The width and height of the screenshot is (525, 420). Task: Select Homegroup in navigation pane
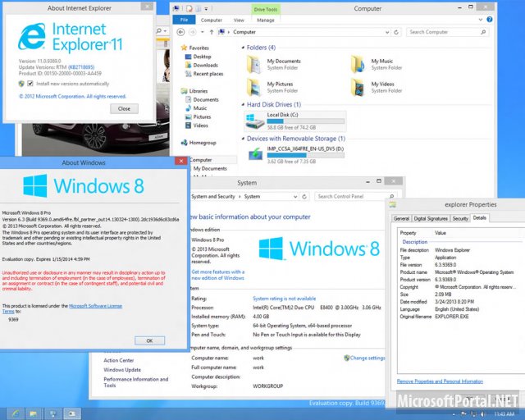pyautogui.click(x=203, y=143)
